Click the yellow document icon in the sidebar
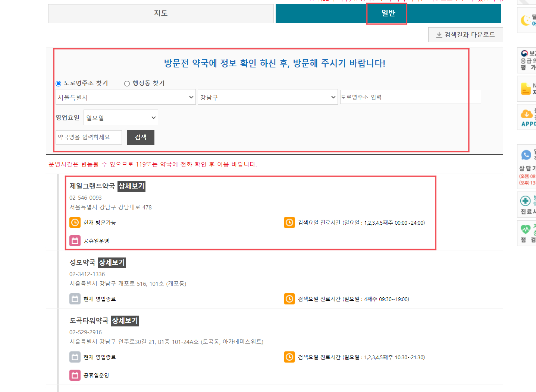536x392 pixels. coord(526,89)
